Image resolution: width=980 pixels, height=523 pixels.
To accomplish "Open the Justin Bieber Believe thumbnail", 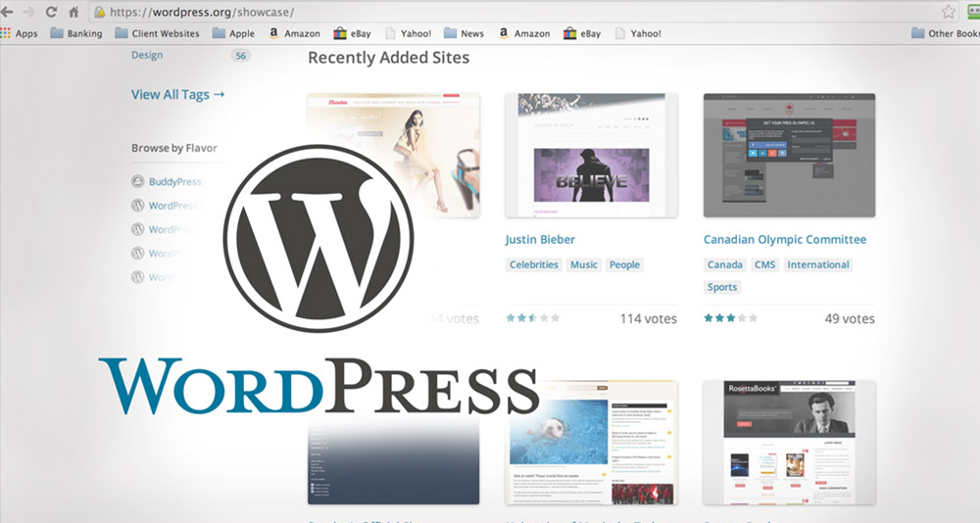I will (591, 155).
